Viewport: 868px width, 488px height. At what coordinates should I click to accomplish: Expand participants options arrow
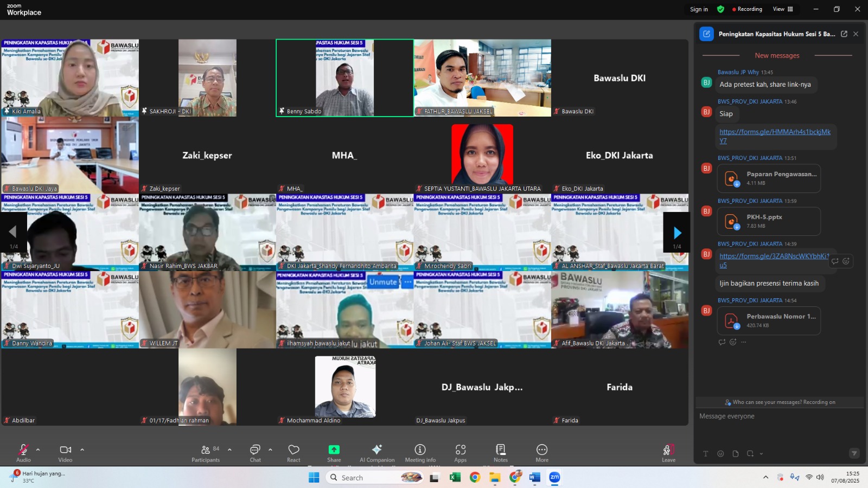(229, 450)
